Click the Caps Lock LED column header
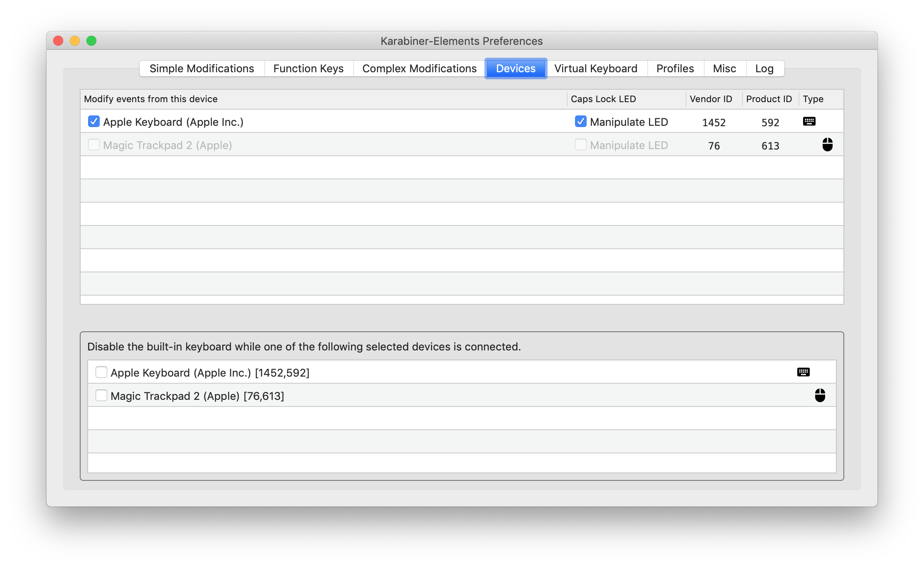The height and width of the screenshot is (568, 924). coord(603,99)
